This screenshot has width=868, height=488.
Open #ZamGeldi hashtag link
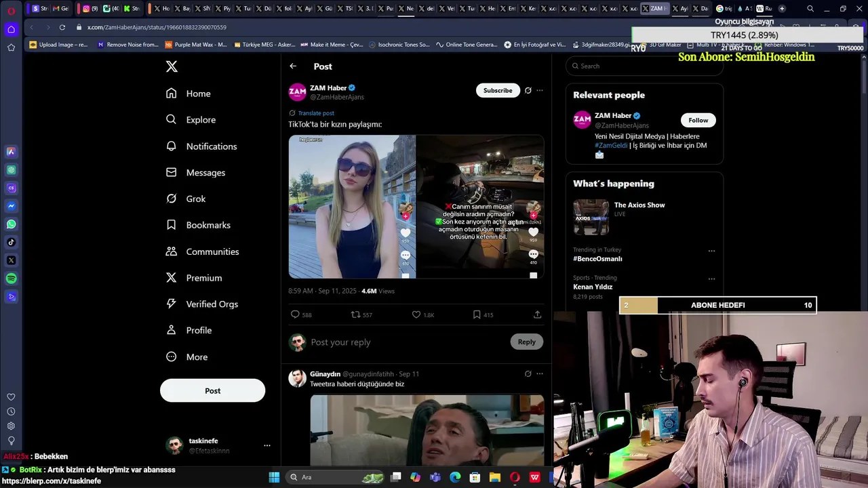[x=611, y=145]
